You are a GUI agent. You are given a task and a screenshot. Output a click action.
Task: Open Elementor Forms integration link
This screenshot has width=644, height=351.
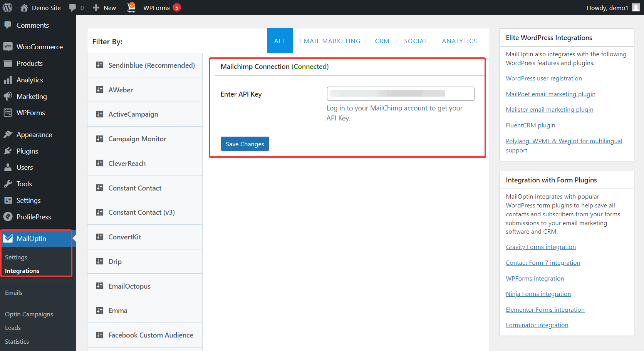[545, 310]
